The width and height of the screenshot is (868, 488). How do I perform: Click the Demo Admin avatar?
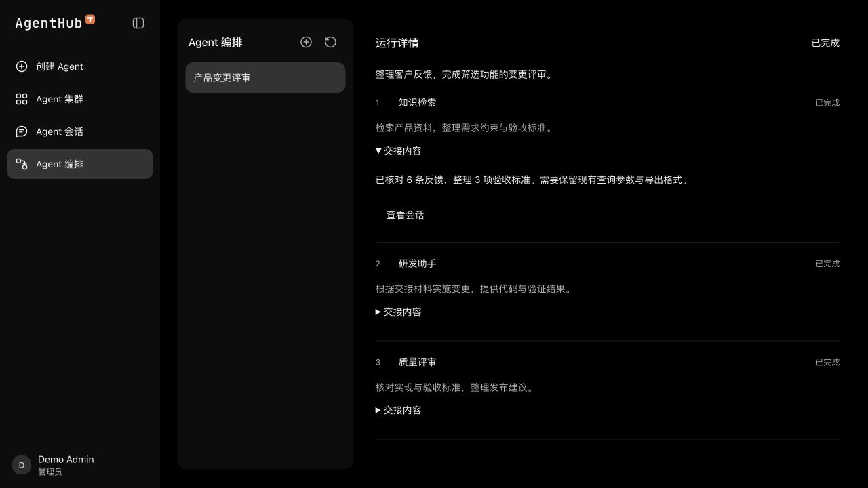[22, 465]
